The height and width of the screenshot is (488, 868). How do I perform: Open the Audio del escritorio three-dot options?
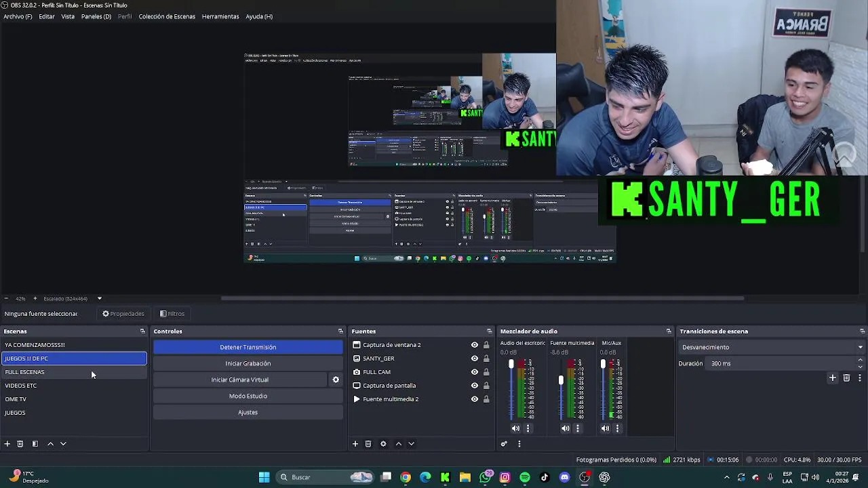tap(528, 428)
